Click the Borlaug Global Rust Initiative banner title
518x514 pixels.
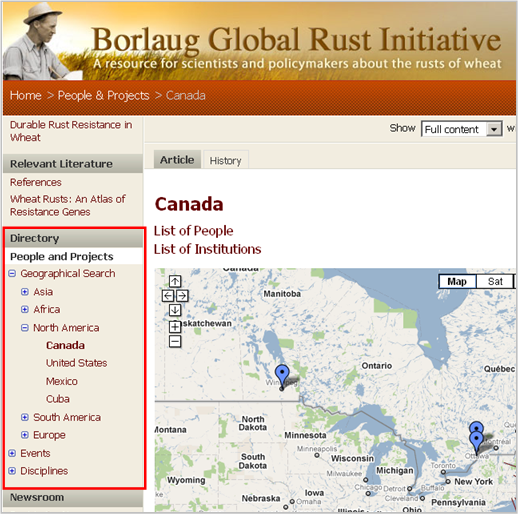(296, 41)
